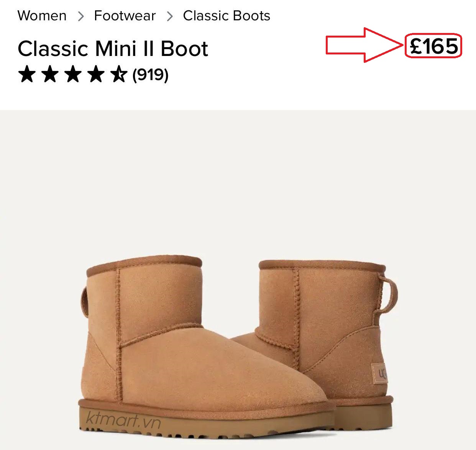476x450 pixels.
Task: Click the first rating star
Action: (x=26, y=74)
